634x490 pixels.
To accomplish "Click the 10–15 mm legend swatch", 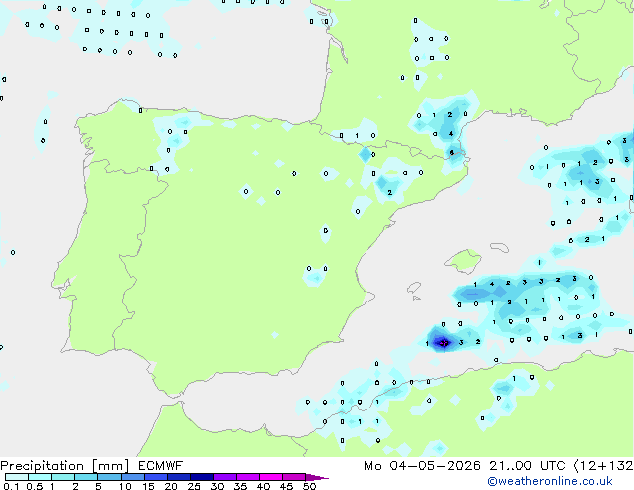I will (132, 477).
